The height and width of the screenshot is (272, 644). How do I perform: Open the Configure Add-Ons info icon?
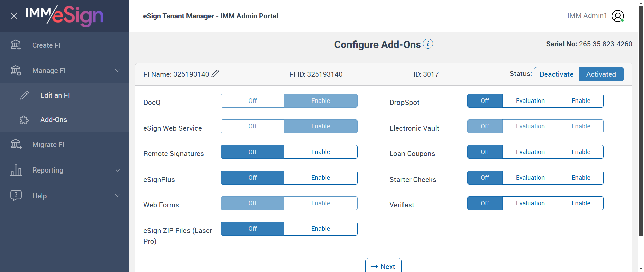click(428, 44)
